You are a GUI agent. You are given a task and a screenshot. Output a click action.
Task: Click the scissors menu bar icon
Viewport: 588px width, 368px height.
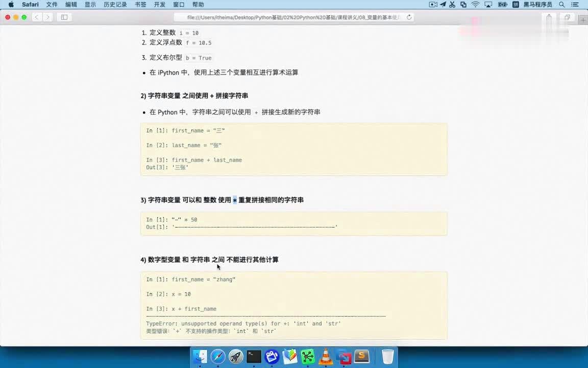452,5
